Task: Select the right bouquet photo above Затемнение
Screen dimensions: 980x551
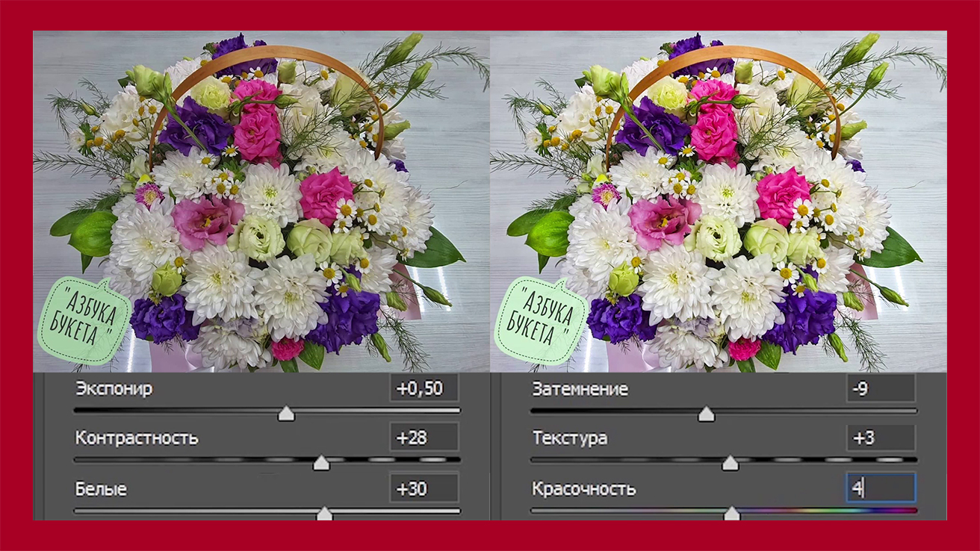Action: [x=719, y=202]
